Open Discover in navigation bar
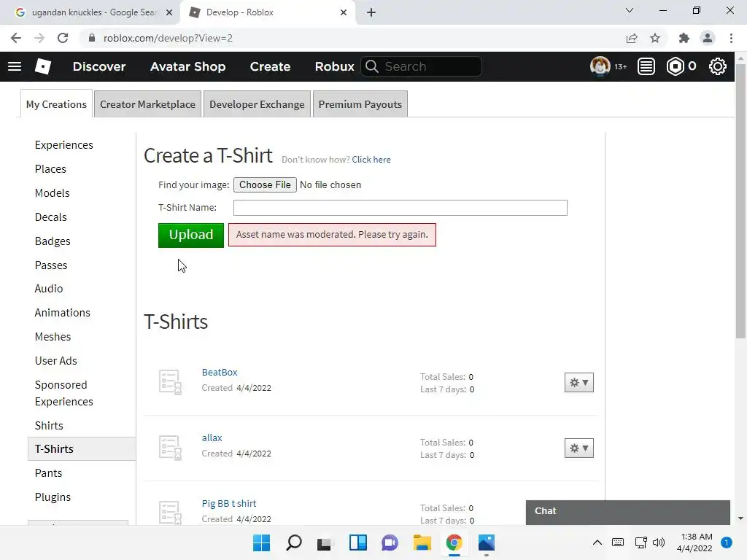The image size is (747, 560). point(99,66)
